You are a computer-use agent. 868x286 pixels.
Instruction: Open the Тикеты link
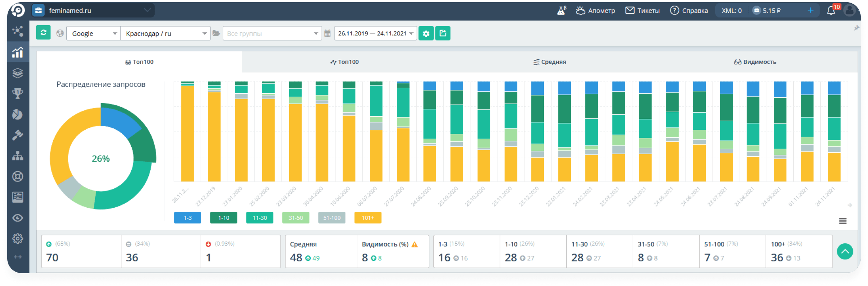643,11
